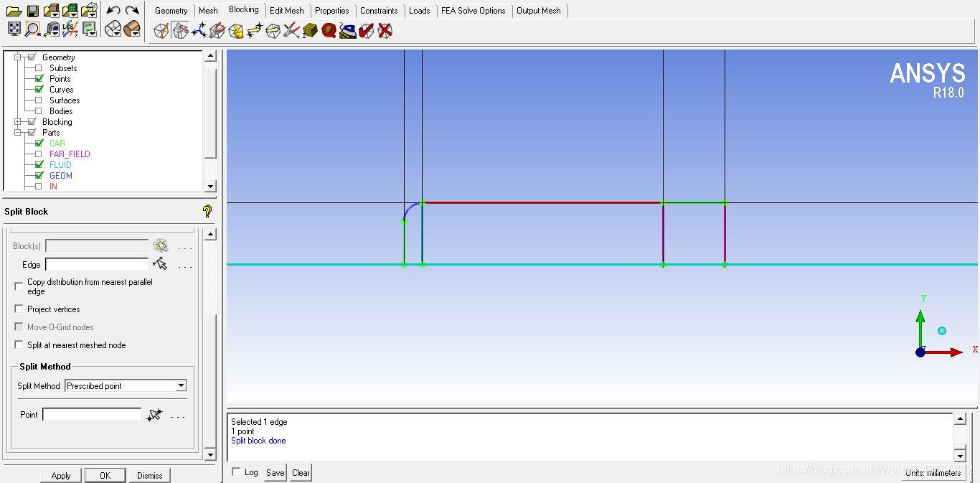
Task: Click the Clear log button
Action: coord(301,472)
